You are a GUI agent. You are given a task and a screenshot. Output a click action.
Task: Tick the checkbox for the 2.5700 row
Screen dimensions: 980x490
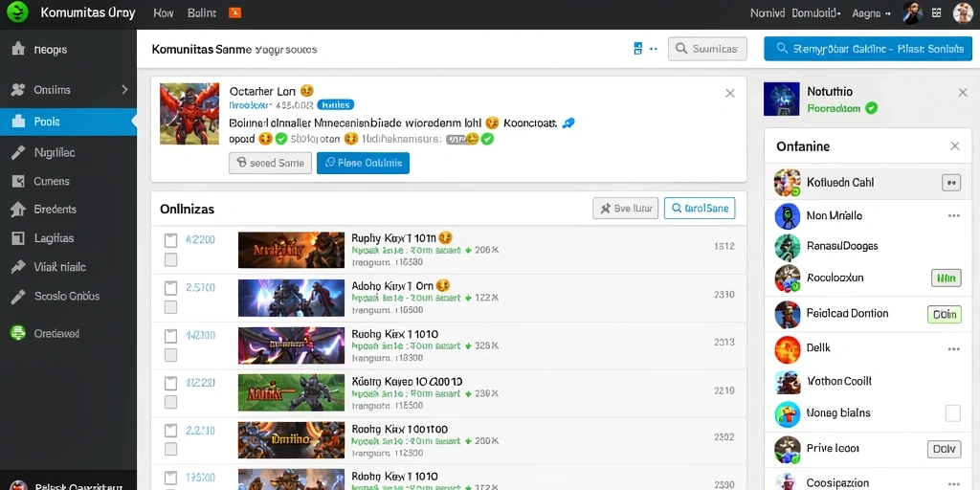[x=170, y=288]
